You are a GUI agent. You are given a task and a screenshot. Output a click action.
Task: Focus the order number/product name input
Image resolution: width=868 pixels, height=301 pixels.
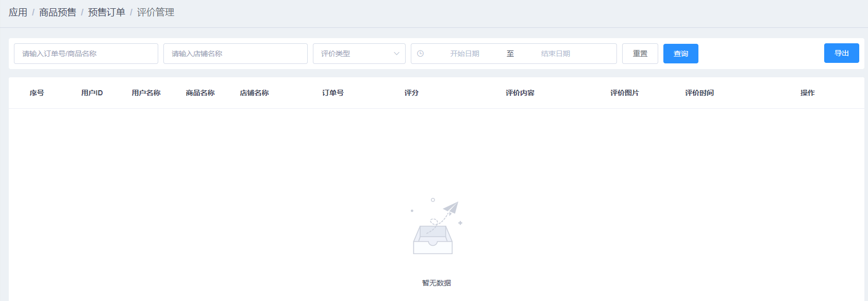coord(86,54)
